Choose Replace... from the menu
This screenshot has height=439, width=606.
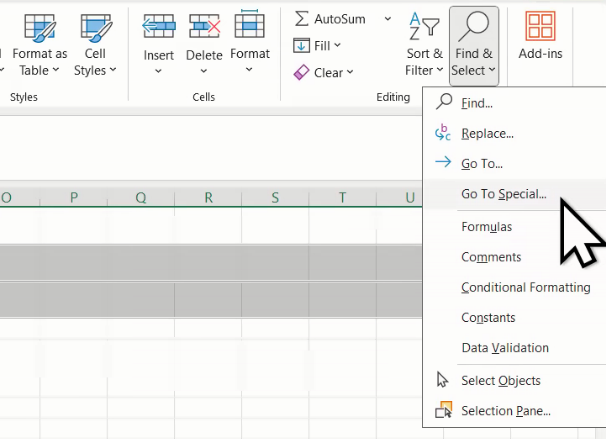click(487, 133)
